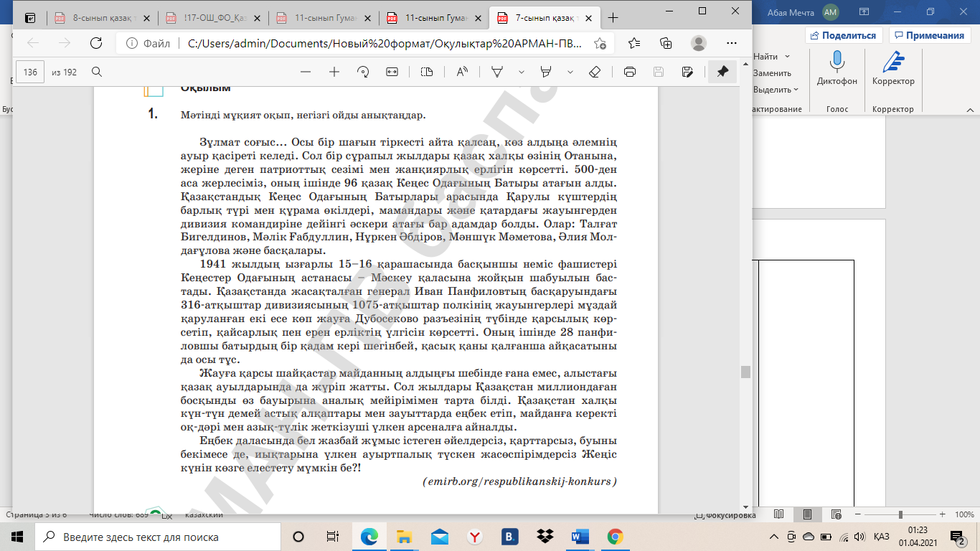Start Read aloud for the PDF
980x551 pixels.
[x=462, y=72]
